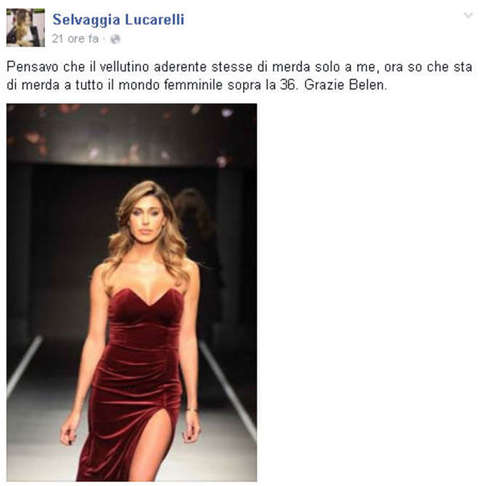Select the author avatar beside the name
This screenshot has width=480, height=486.
coord(26,27)
